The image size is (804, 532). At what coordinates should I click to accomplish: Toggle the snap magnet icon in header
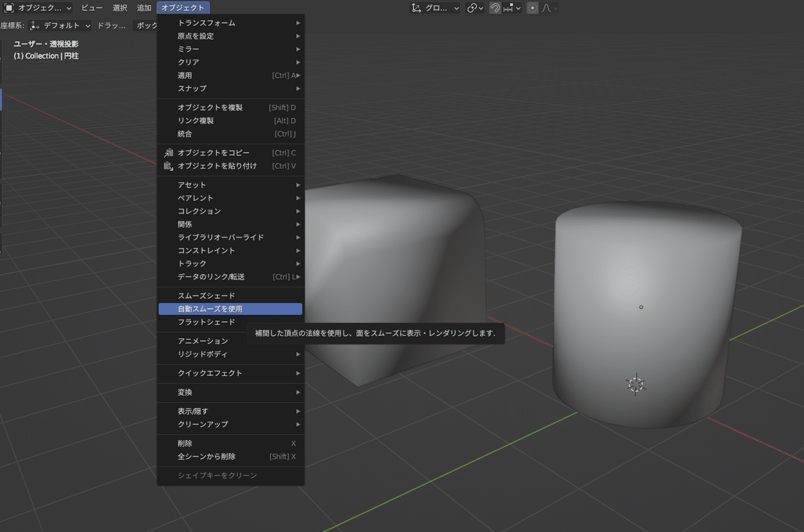494,8
